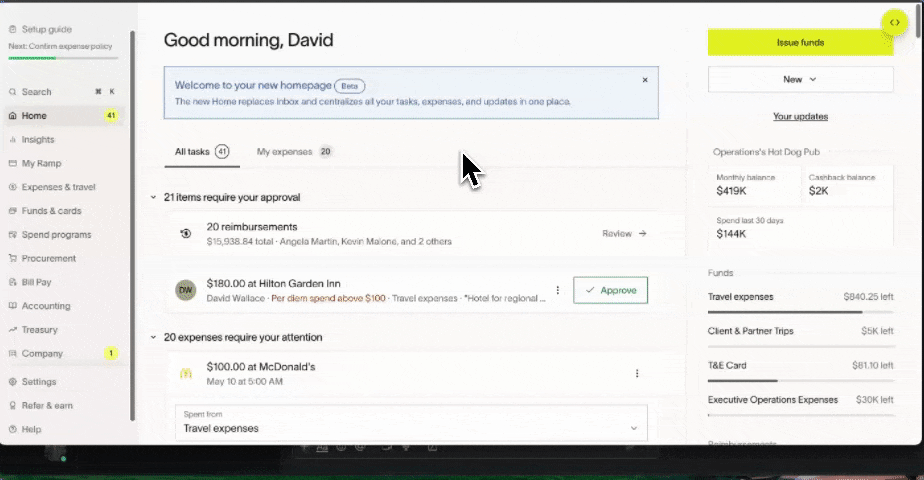Switch to the My expenses tab
924x480 pixels.
pyautogui.click(x=294, y=152)
